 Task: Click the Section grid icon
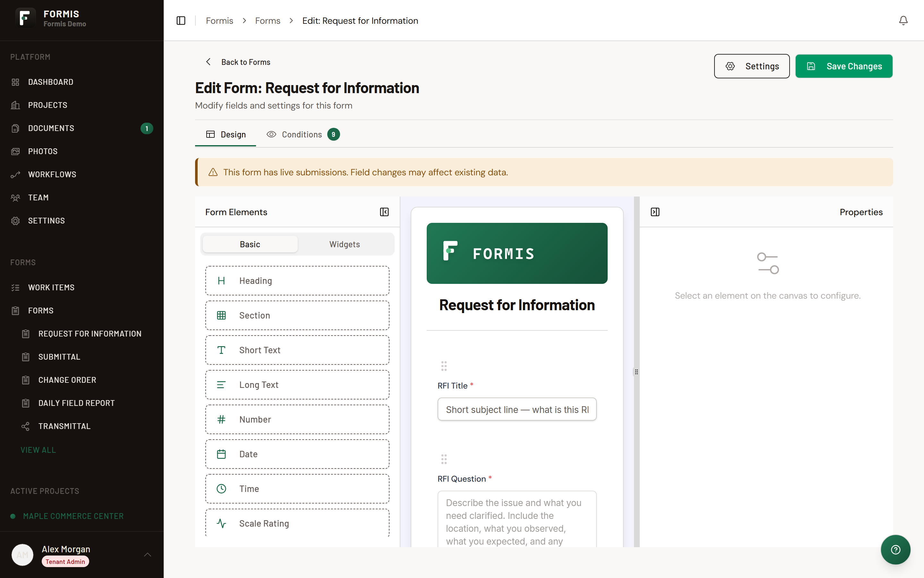coord(221,315)
